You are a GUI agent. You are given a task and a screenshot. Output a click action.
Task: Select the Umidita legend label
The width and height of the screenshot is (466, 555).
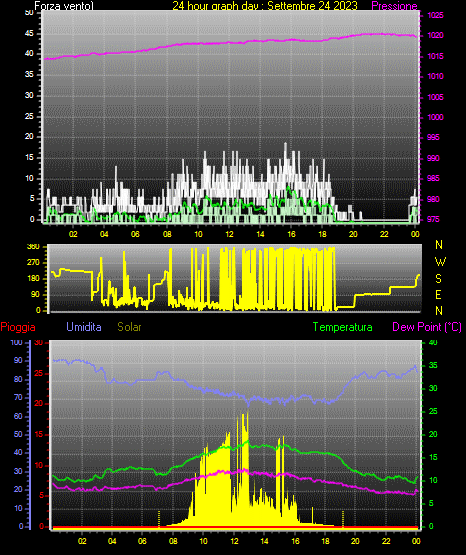click(x=84, y=327)
